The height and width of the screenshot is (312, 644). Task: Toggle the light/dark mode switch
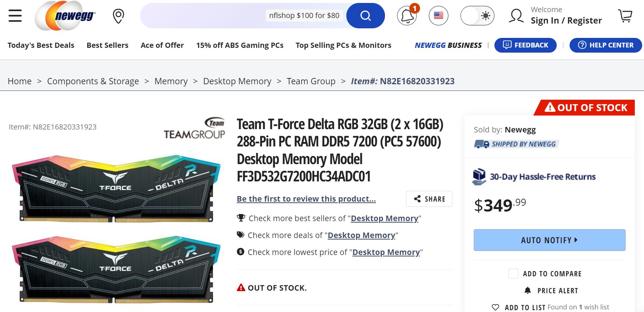[477, 16]
